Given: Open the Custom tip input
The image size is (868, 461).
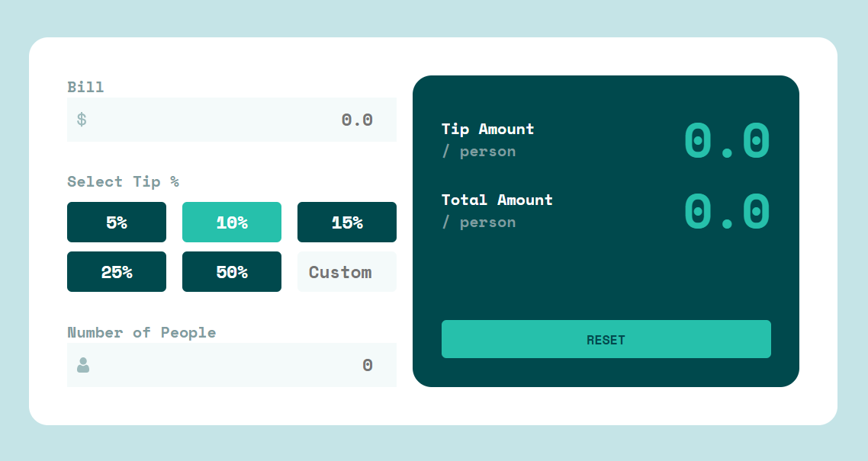Looking at the screenshot, I should [x=346, y=271].
